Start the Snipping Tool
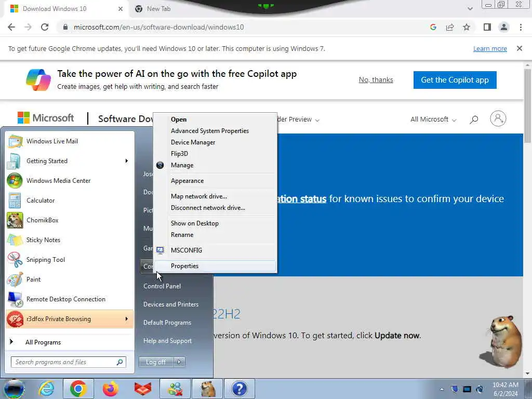Viewport: 532px width, 399px height. pos(70,260)
